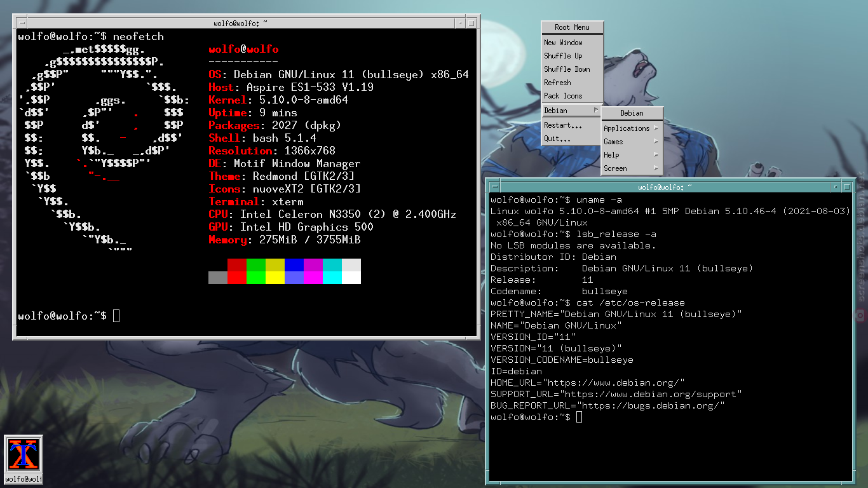
Task: Click the red wolfo@wolfo neofetch header
Action: pyautogui.click(x=243, y=49)
